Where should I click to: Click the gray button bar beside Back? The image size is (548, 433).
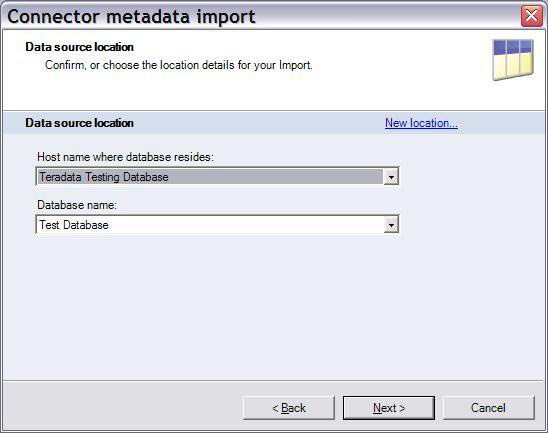(x=122, y=405)
